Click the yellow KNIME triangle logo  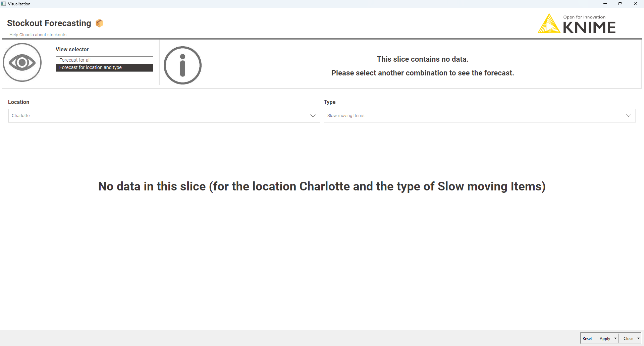549,24
